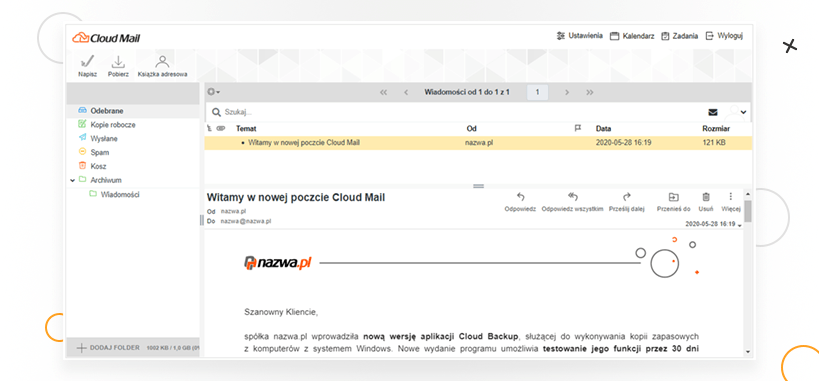Sort messages by Data column

coord(603,129)
